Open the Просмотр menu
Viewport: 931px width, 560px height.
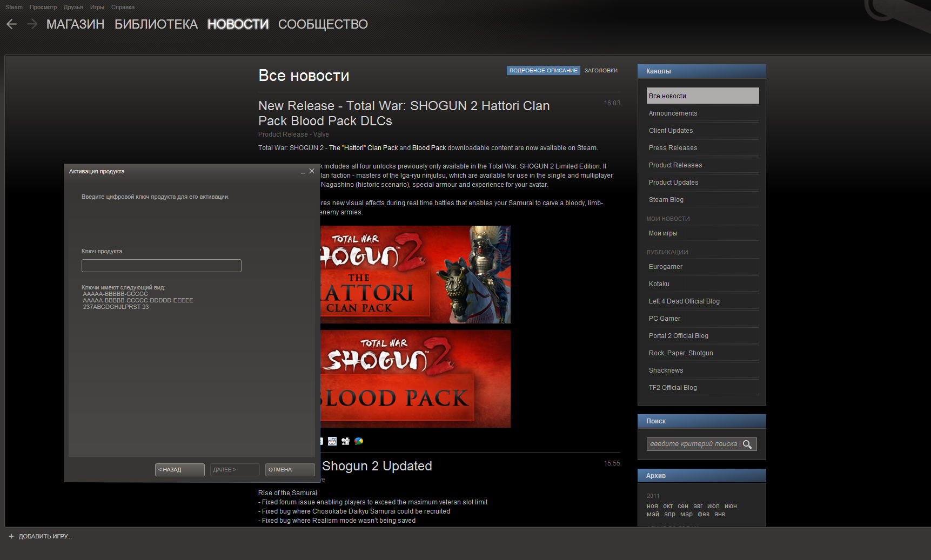pos(43,7)
